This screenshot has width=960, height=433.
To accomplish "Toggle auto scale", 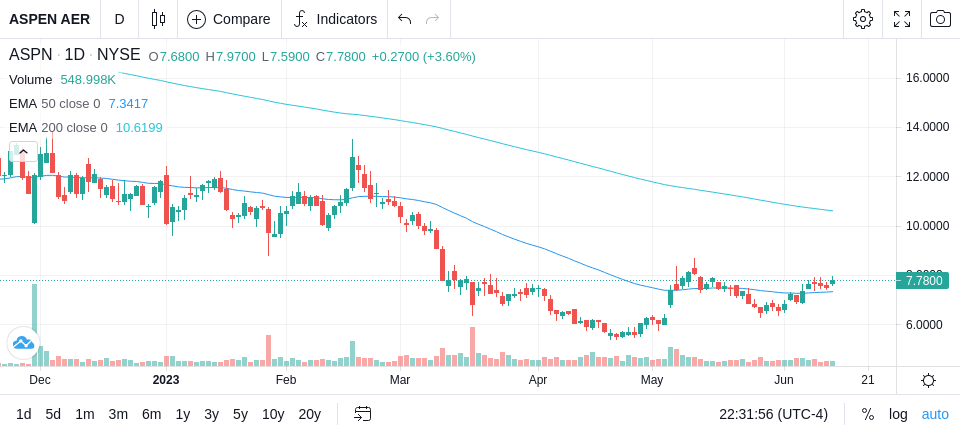I will coord(935,415).
